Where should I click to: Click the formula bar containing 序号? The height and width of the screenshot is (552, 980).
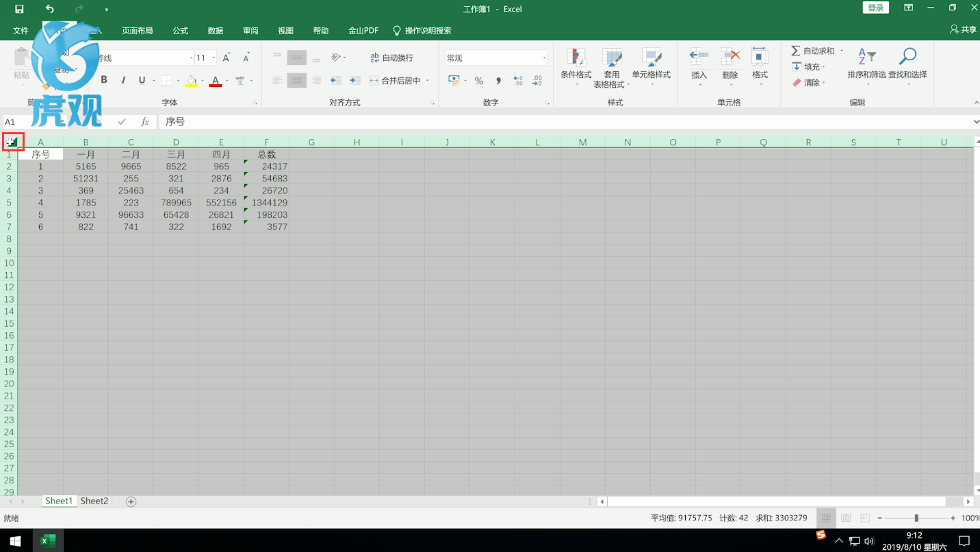(565, 121)
